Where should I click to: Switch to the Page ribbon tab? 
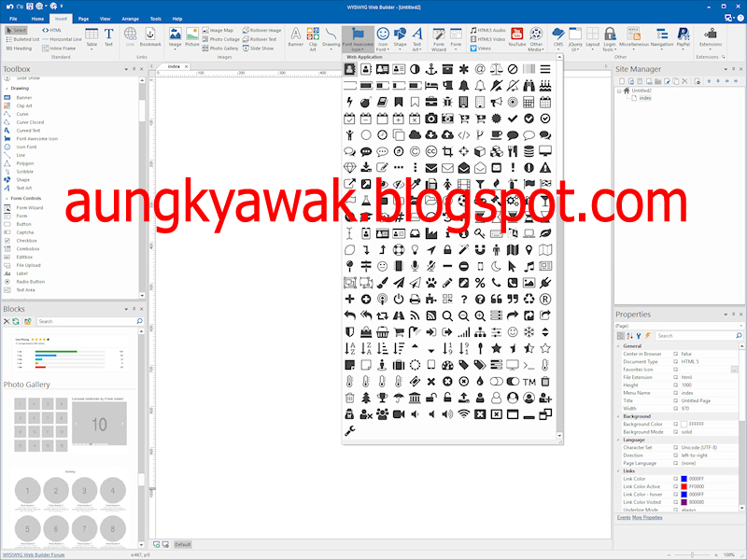point(83,19)
